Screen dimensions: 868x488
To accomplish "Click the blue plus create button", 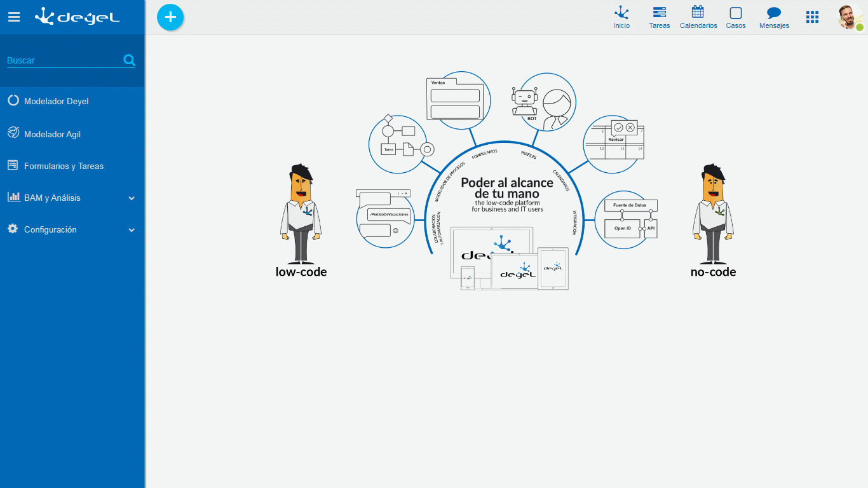I will click(x=170, y=17).
